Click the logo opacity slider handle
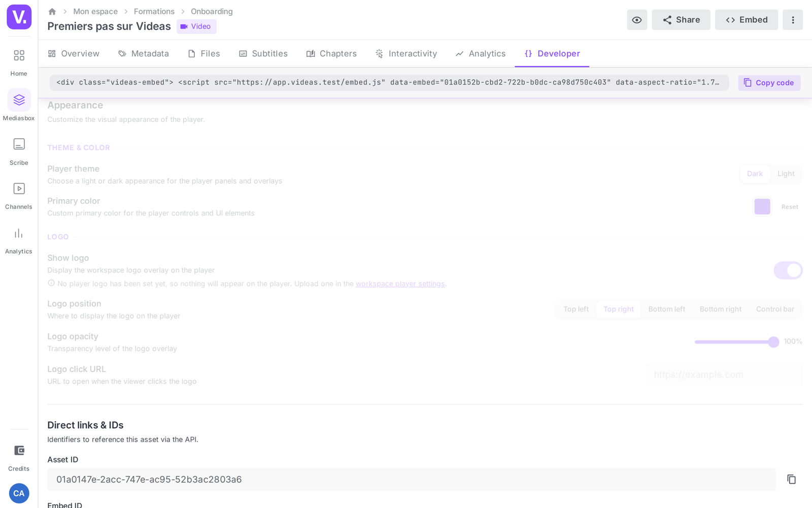The width and height of the screenshot is (812, 508). pos(773,342)
